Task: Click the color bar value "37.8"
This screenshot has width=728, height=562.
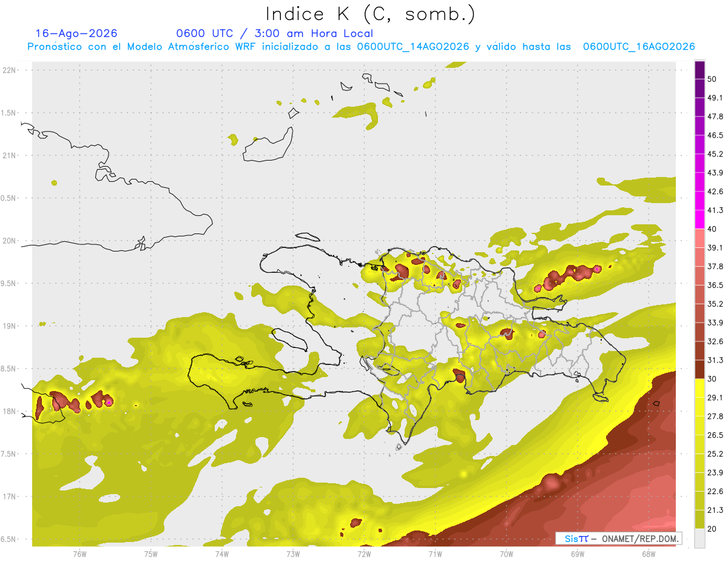Action: tap(715, 266)
